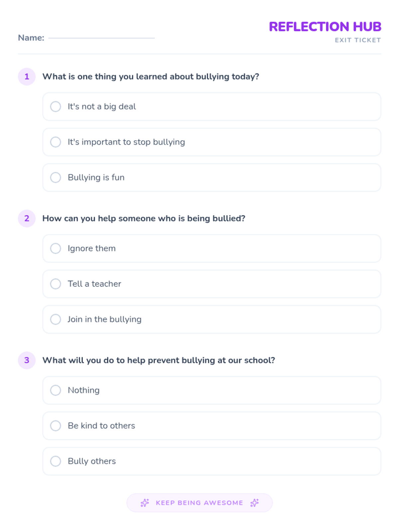Viewport: 399px width, 532px height.
Task: Click the question 3 number badge
Action: pyautogui.click(x=27, y=360)
